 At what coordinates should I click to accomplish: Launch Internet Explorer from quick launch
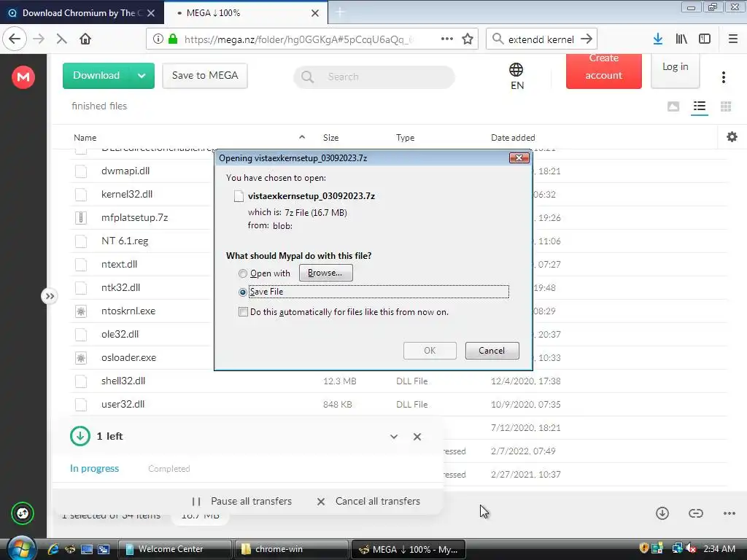tap(53, 549)
